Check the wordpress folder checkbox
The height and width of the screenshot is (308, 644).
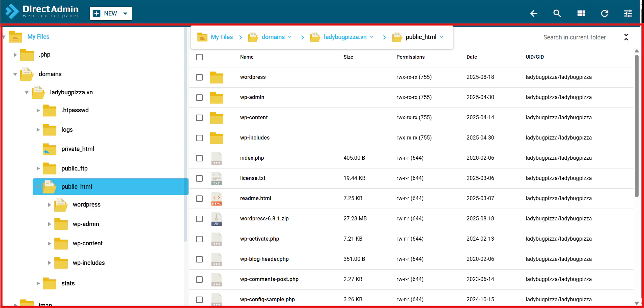pyautogui.click(x=199, y=77)
